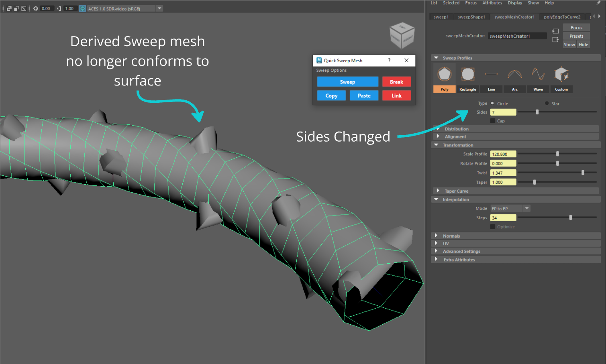Click the Sides value input field
Screen dimensions: 606x364
pos(503,112)
